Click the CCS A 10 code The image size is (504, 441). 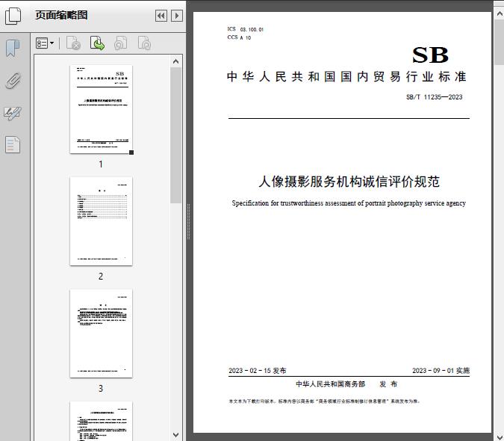click(x=239, y=37)
